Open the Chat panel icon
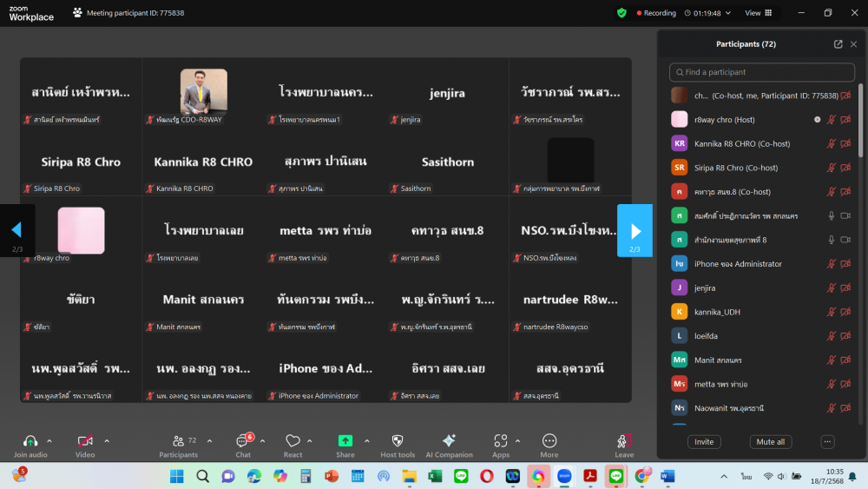This screenshot has height=489, width=868. point(243,441)
